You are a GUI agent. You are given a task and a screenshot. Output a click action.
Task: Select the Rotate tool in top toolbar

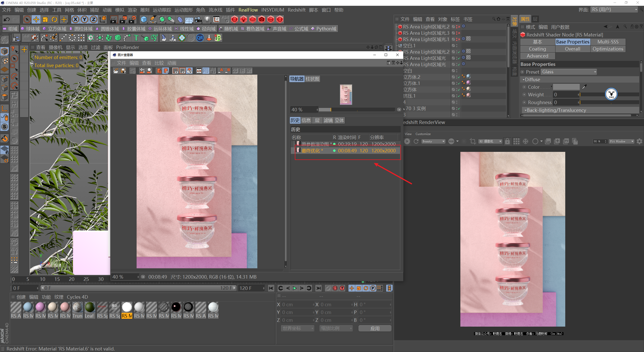54,19
